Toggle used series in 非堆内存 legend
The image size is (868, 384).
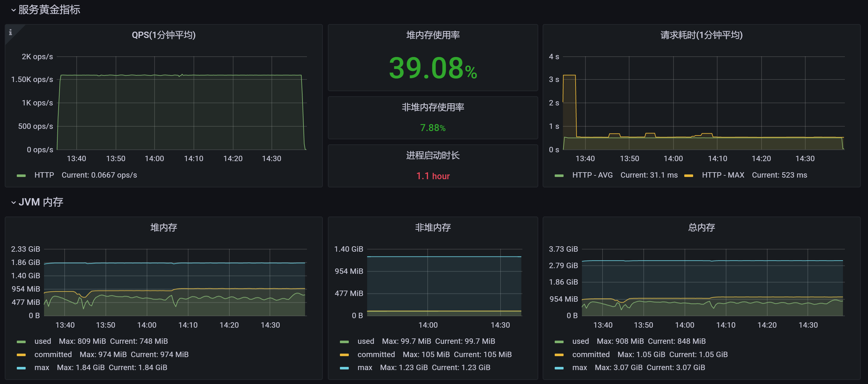[366, 341]
